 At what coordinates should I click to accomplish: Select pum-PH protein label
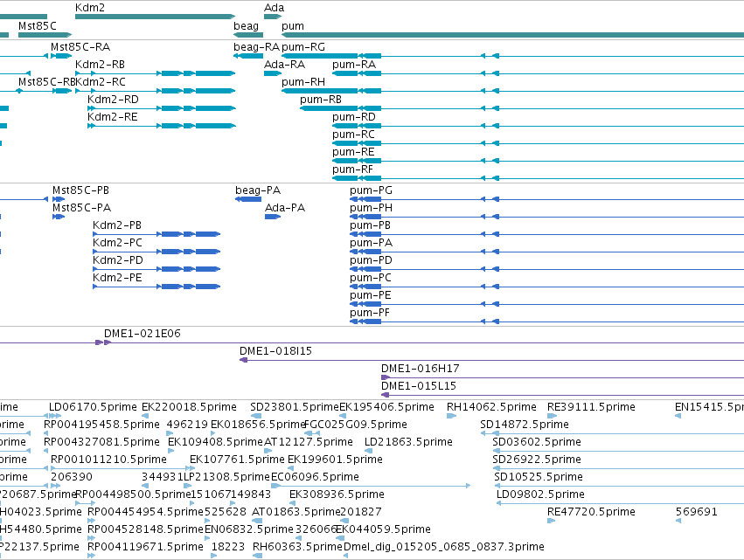tap(371, 208)
